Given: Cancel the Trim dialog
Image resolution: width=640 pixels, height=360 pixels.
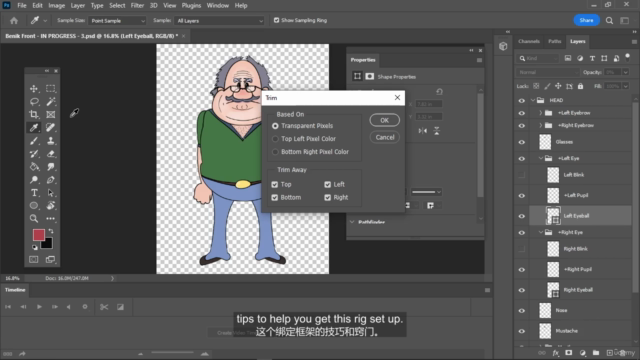Looking at the screenshot, I should [x=384, y=138].
